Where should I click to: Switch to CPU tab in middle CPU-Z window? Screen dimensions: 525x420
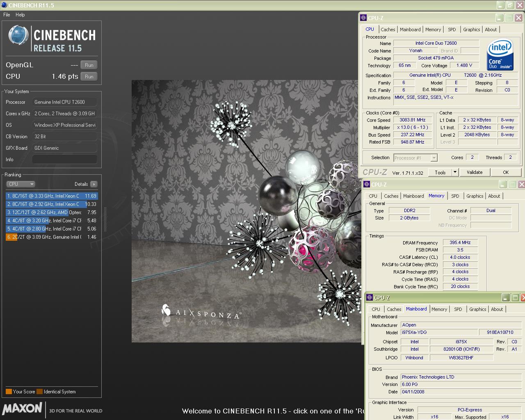click(373, 196)
